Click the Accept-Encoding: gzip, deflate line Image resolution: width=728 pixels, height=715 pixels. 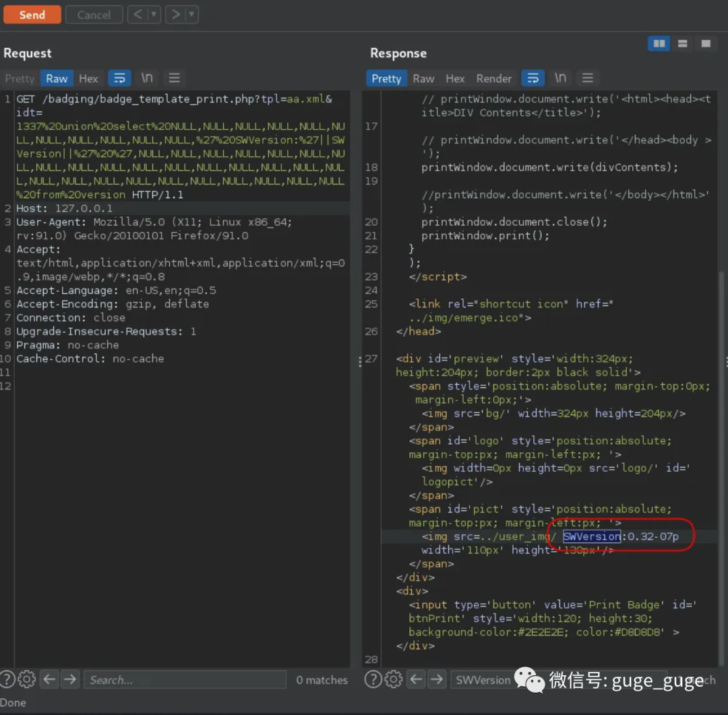(113, 304)
